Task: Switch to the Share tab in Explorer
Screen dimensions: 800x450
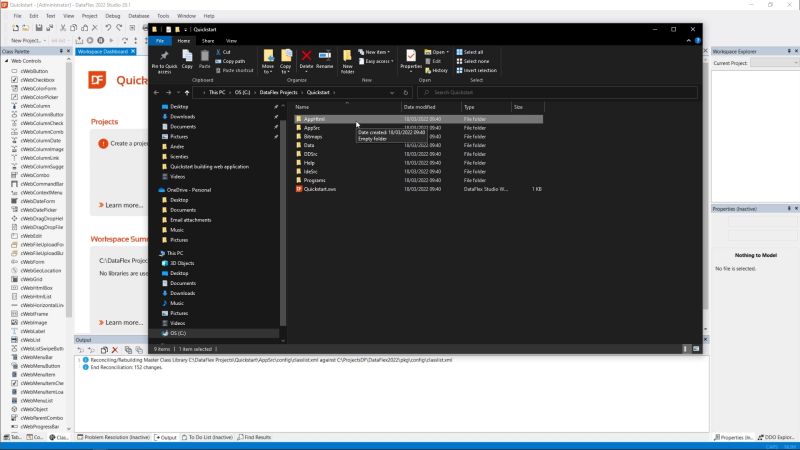Action: (x=208, y=41)
